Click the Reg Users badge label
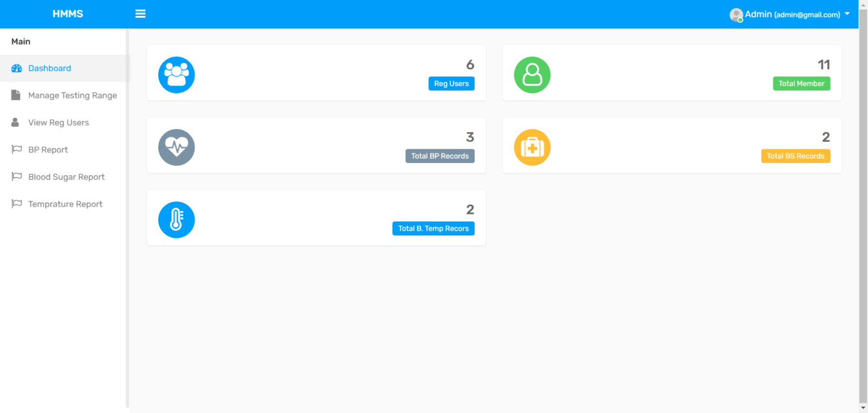 451,83
